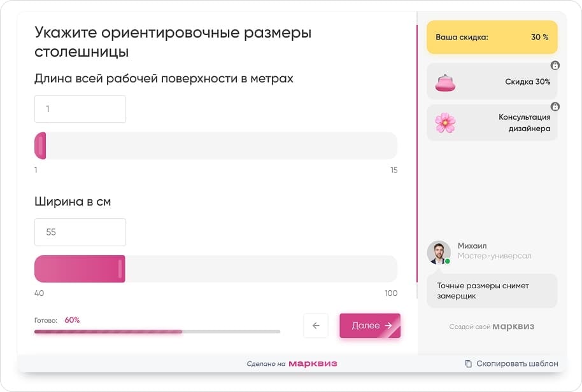The height and width of the screenshot is (392, 582).
Task: Click the pink purse icon
Action: [445, 83]
